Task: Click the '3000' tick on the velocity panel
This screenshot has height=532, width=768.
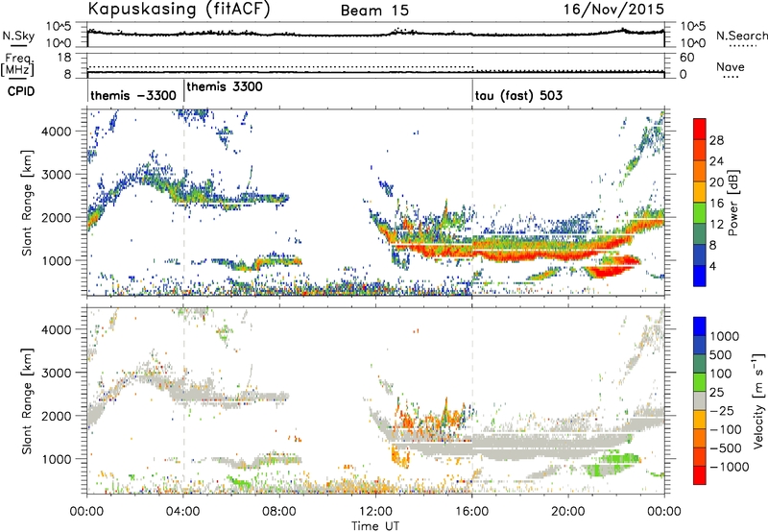Action: point(57,373)
